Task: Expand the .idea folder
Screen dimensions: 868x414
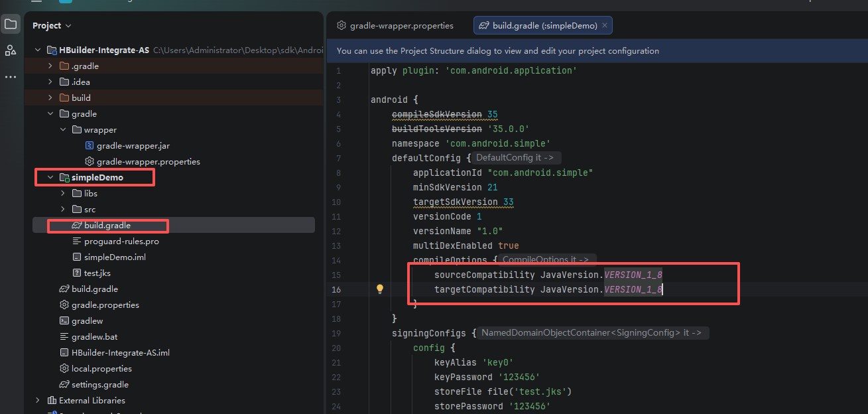Action: coord(50,82)
